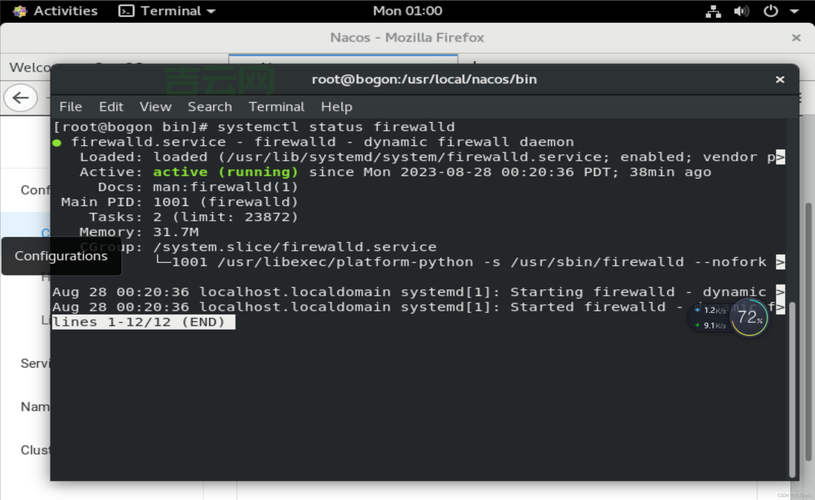Open the File menu in terminal

tap(71, 107)
